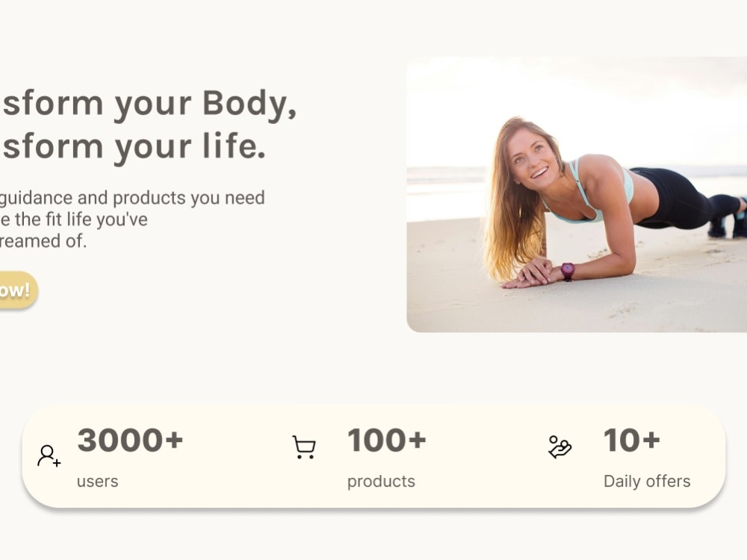747x560 pixels.
Task: Click the text ending "reamed of."
Action: [43, 241]
